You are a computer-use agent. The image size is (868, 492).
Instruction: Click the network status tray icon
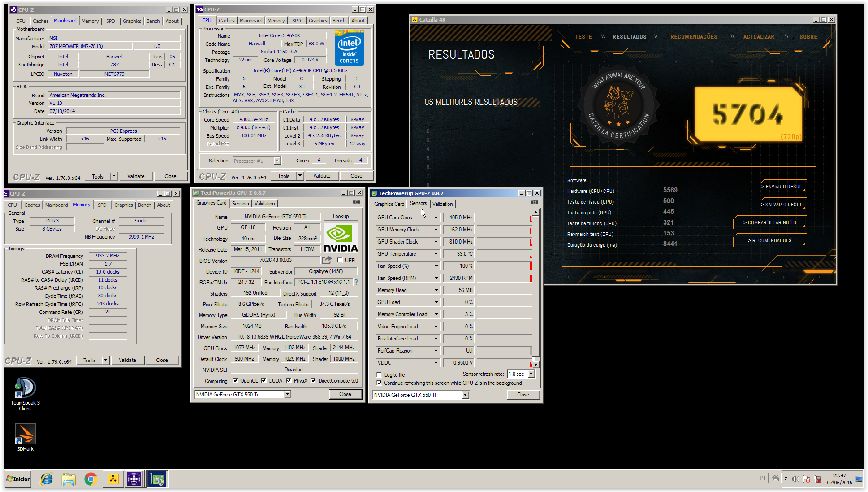[817, 479]
